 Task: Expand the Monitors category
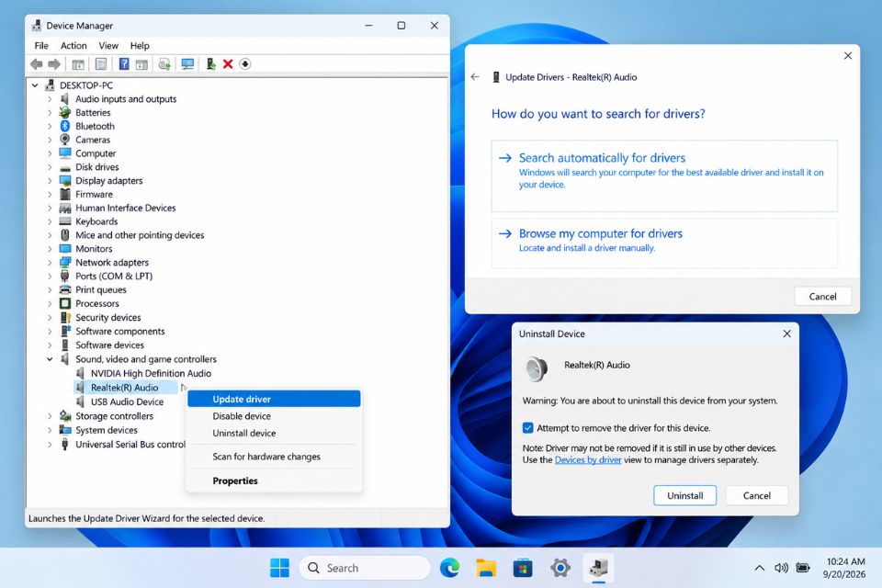tap(50, 249)
